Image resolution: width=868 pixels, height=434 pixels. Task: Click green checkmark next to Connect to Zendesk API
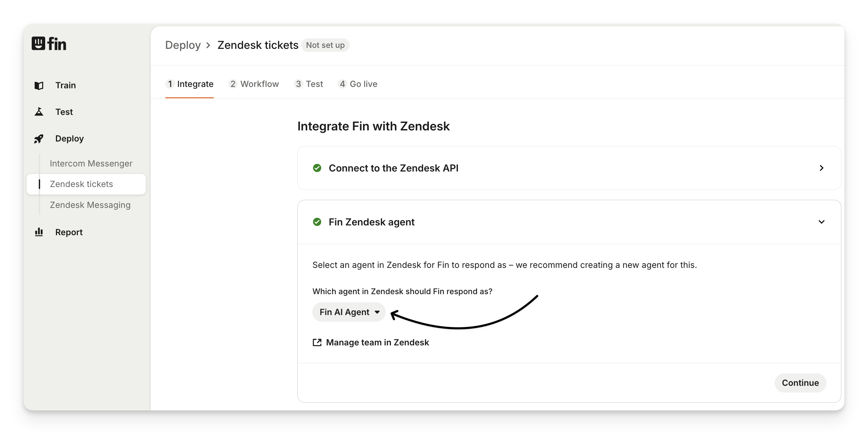[x=317, y=168]
